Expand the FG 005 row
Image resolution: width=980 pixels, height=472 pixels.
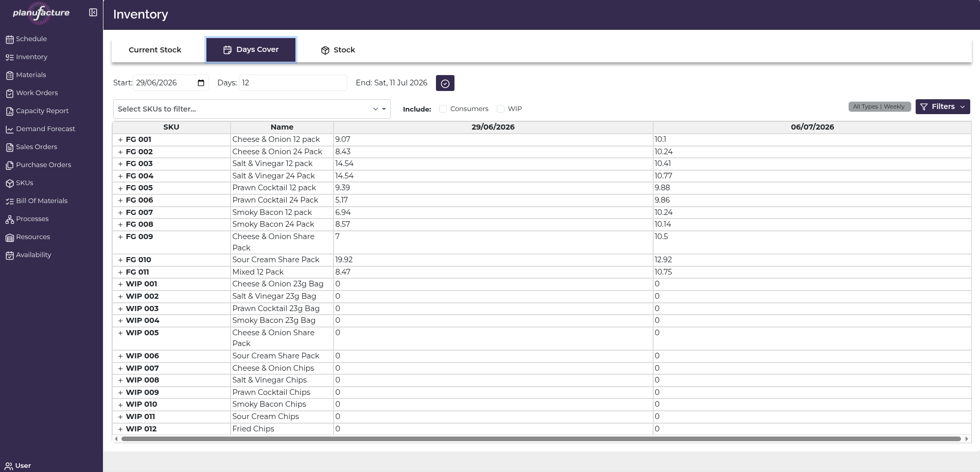pos(120,188)
